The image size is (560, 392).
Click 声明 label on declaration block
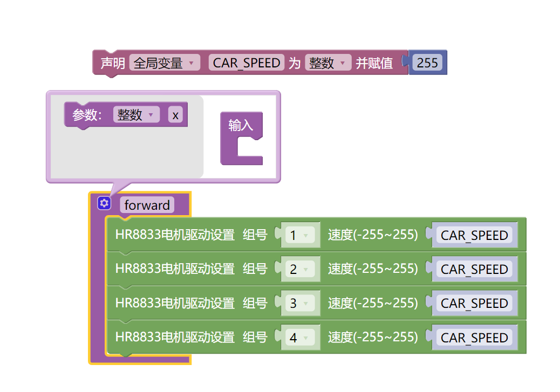click(113, 63)
